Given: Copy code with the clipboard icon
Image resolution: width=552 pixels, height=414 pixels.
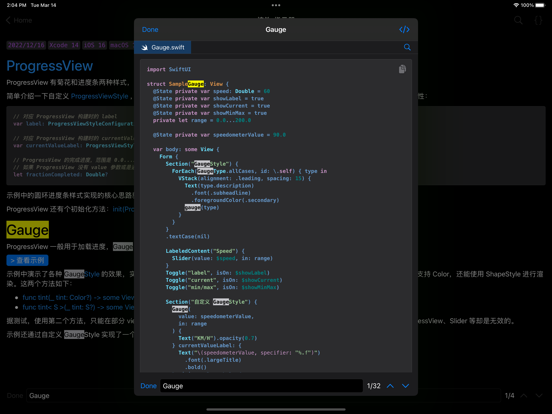Looking at the screenshot, I should pos(402,69).
